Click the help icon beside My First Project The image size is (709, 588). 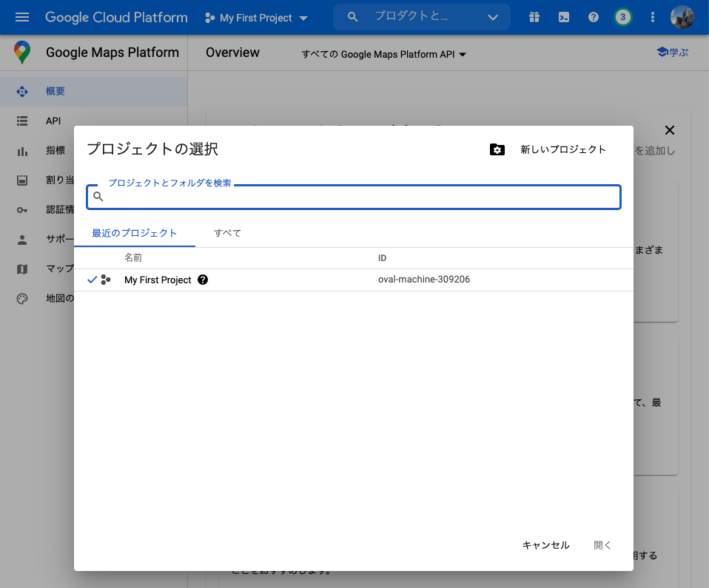coord(202,280)
